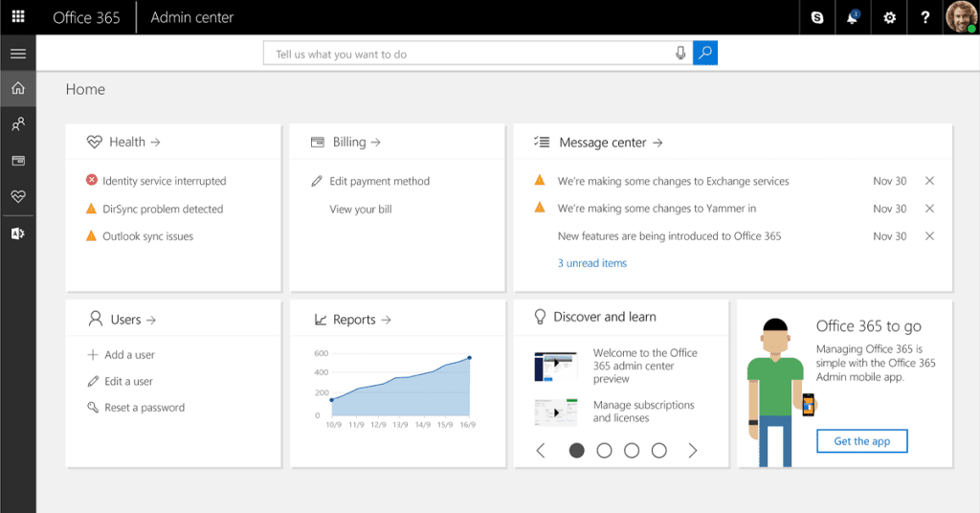Play the 'Manage subscriptions' video thumbnail
The image size is (980, 513).
tap(556, 412)
